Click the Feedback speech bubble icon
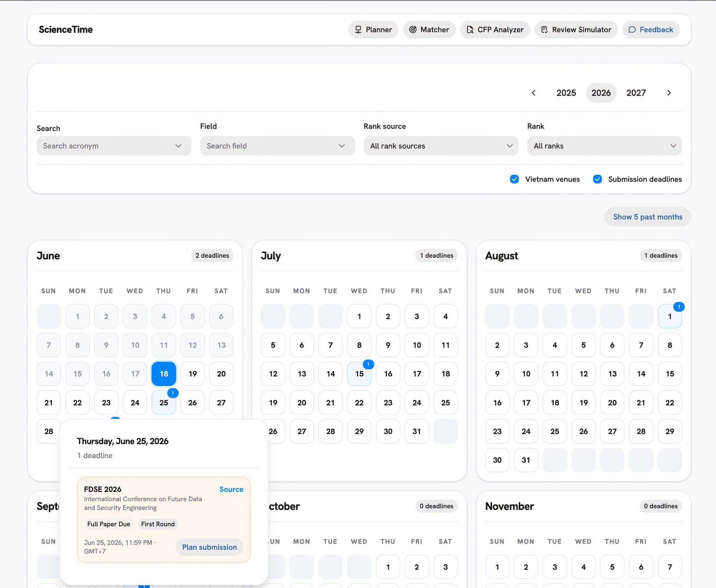716x588 pixels. click(632, 30)
